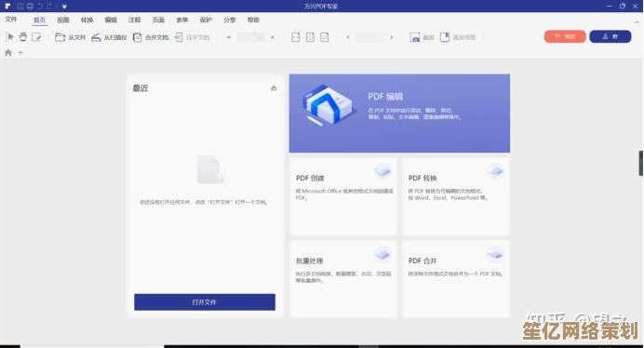Switch to the 首页 tab
This screenshot has height=348, width=644.
point(40,20)
